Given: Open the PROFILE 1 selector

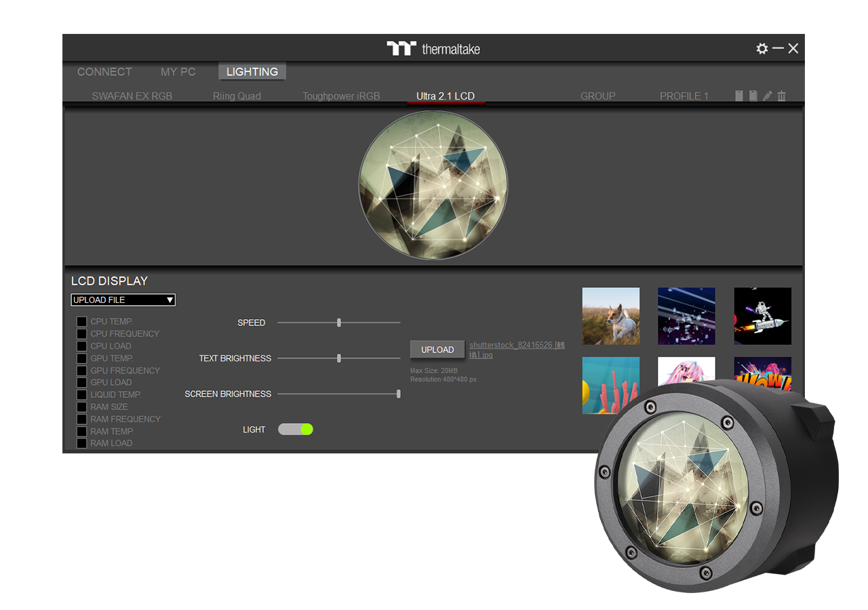Looking at the screenshot, I should (x=684, y=96).
